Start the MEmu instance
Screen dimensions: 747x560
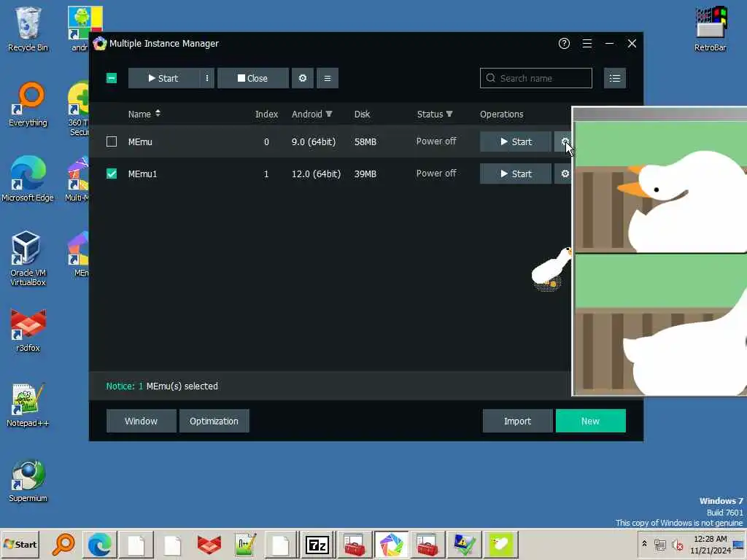516,141
